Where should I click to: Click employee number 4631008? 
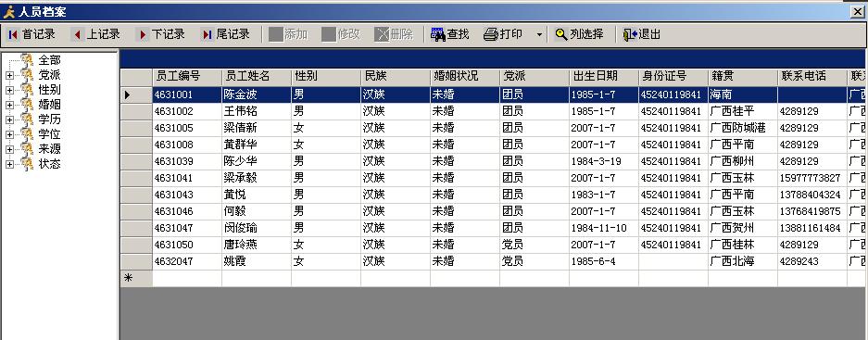coord(187,145)
